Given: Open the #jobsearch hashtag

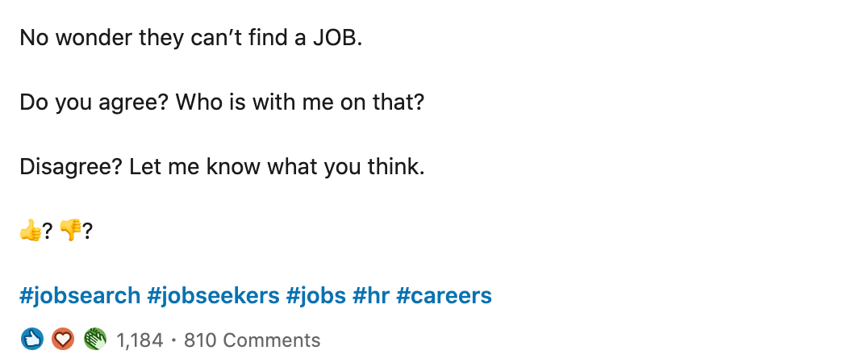Looking at the screenshot, I should tap(80, 295).
